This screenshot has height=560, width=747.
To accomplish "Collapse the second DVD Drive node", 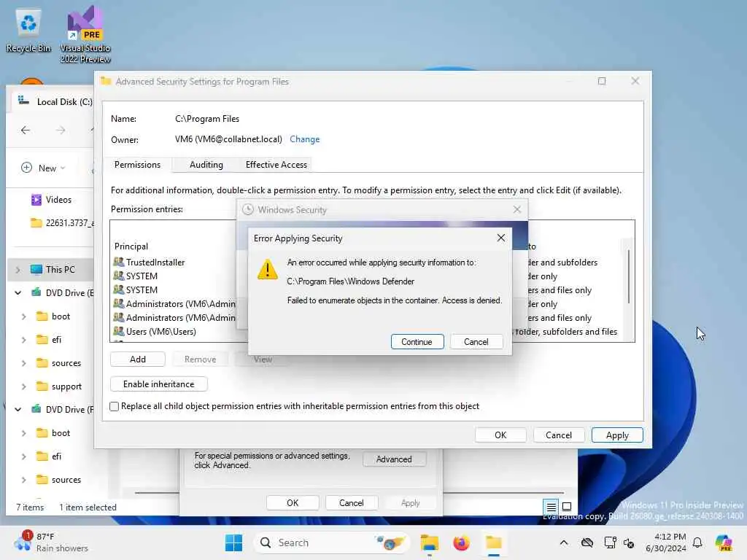I will point(18,410).
